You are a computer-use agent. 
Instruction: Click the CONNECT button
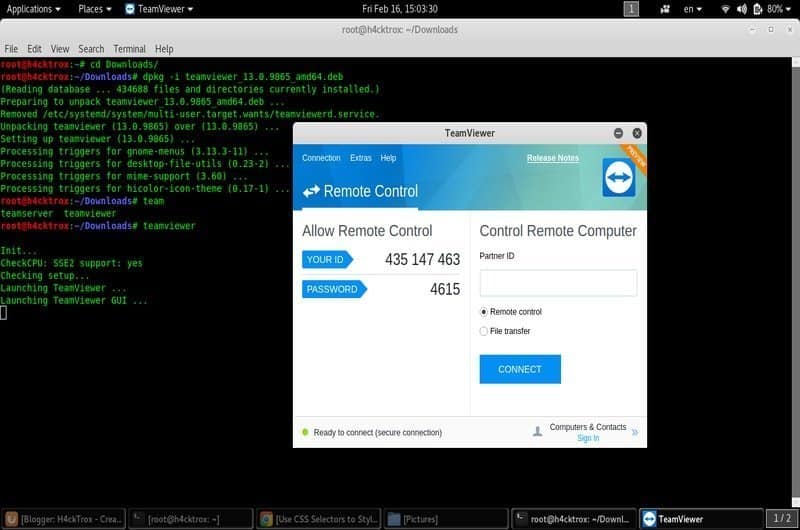point(520,369)
